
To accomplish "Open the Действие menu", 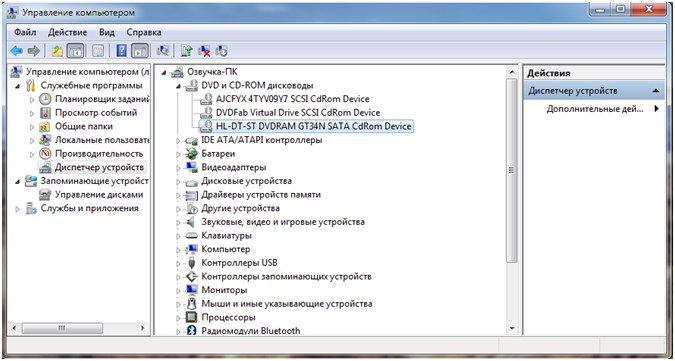I will [68, 32].
